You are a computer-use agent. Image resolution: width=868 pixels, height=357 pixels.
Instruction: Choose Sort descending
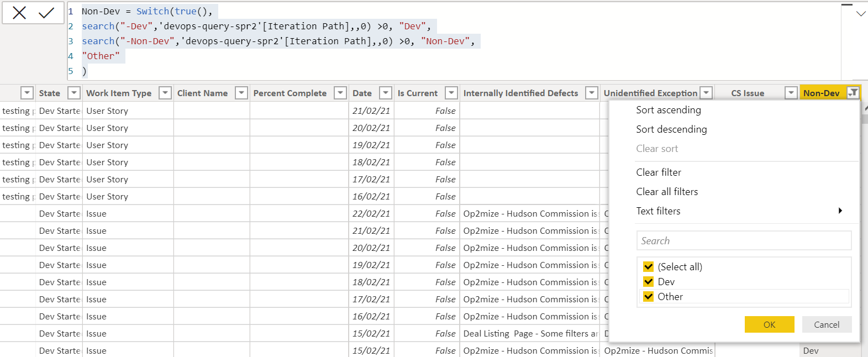pos(671,129)
